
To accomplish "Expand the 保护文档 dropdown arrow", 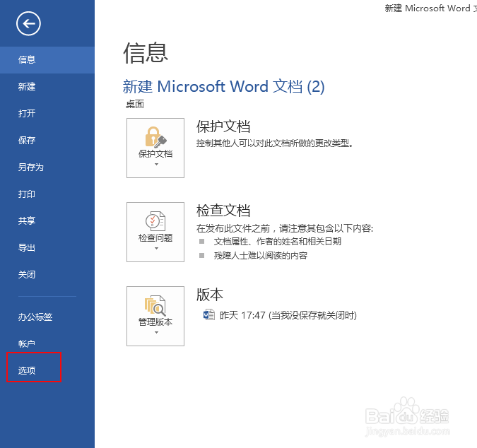I will (x=156, y=164).
